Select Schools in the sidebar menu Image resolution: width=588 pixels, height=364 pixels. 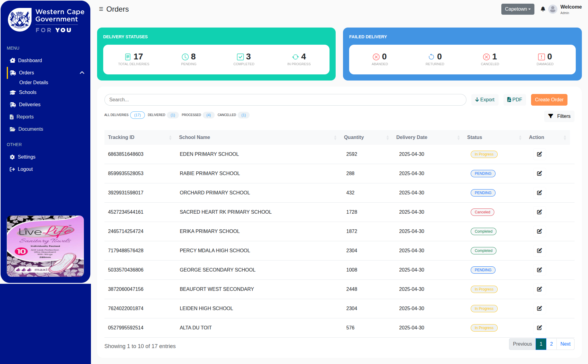[x=28, y=92]
